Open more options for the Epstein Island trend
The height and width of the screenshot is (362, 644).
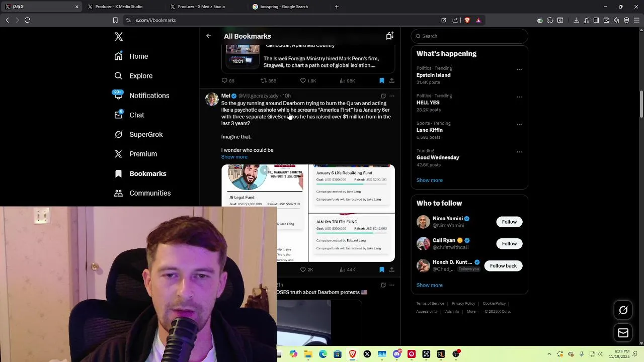tap(519, 69)
